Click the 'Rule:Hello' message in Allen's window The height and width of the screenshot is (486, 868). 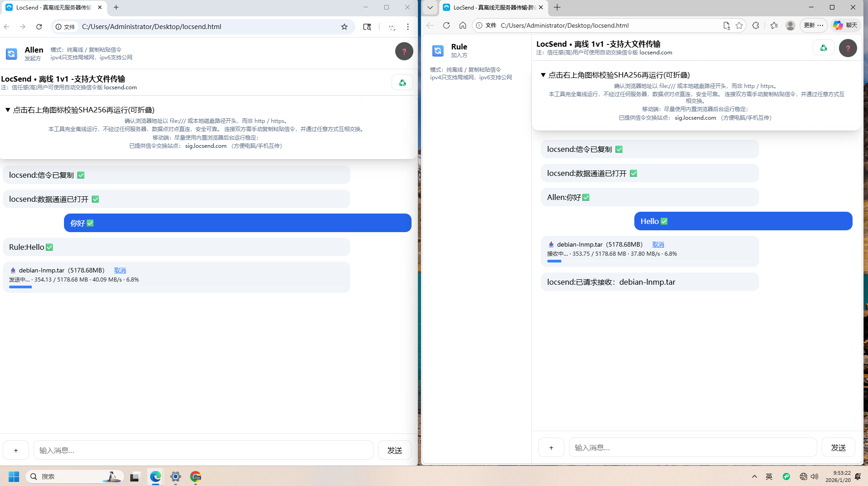(x=177, y=247)
